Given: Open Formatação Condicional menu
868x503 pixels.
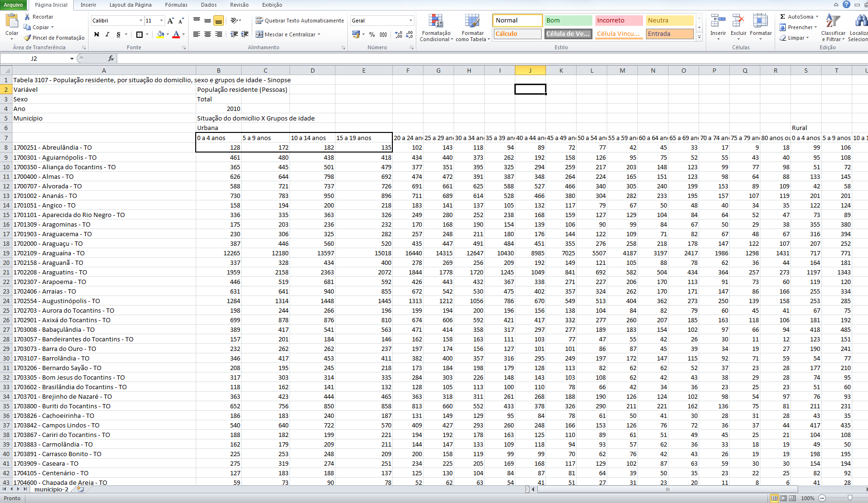Looking at the screenshot, I should (436, 28).
